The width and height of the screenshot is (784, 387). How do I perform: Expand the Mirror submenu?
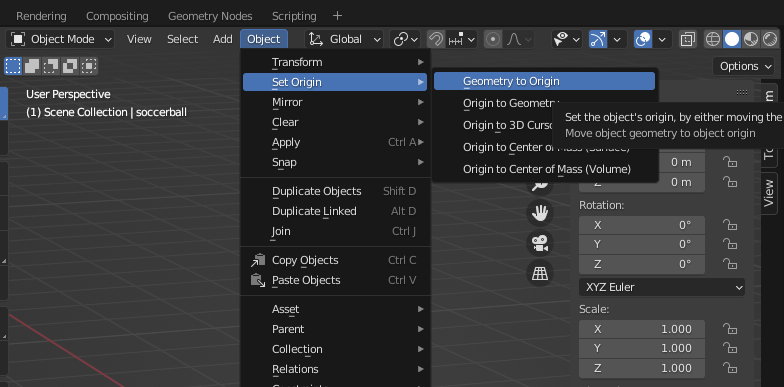tap(335, 102)
